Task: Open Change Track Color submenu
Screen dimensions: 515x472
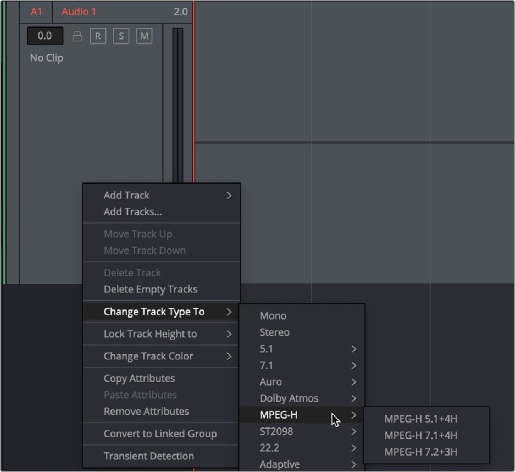Action: (161, 356)
